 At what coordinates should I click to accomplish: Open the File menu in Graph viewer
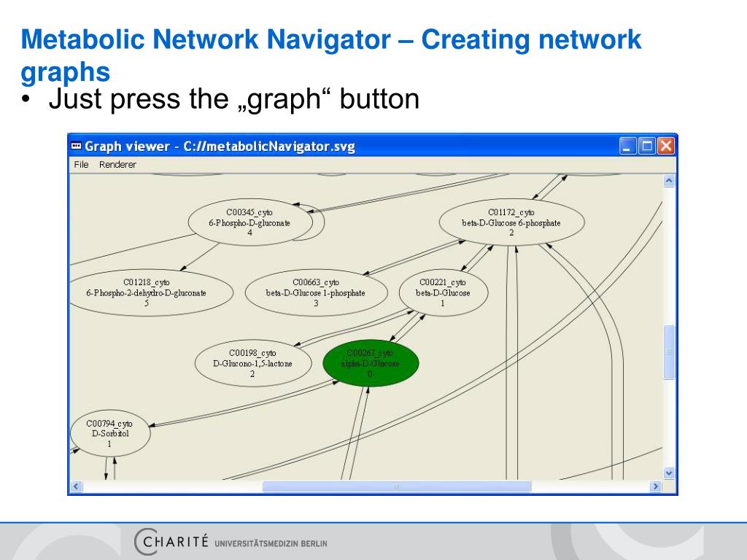(81, 165)
